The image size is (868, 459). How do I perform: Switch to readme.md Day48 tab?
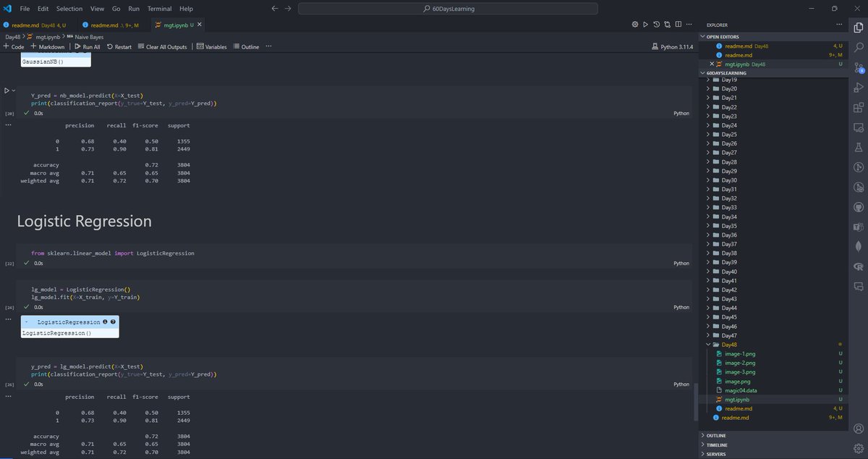[38, 25]
